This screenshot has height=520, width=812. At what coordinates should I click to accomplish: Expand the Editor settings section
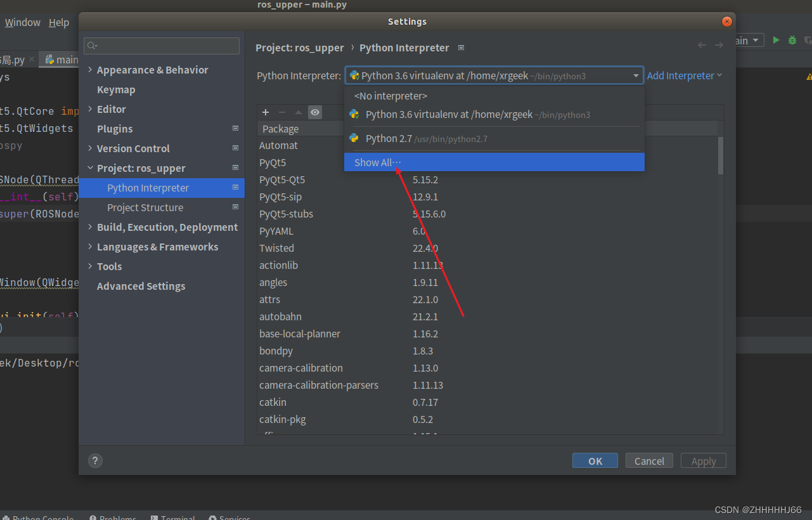(x=89, y=109)
